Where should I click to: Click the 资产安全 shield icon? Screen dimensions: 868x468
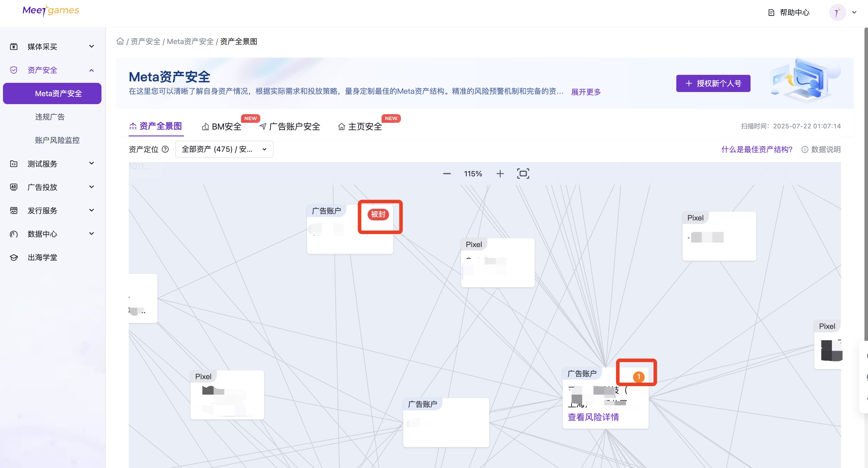(14, 70)
